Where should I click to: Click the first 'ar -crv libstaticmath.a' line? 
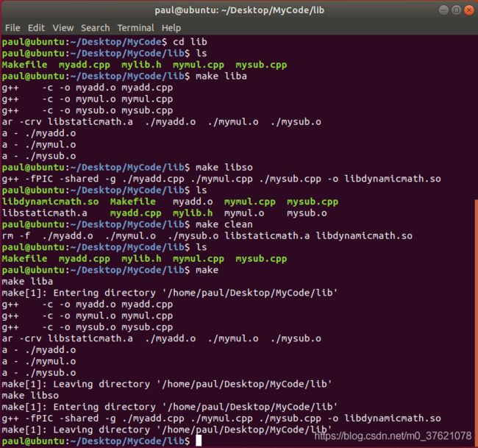pos(161,121)
